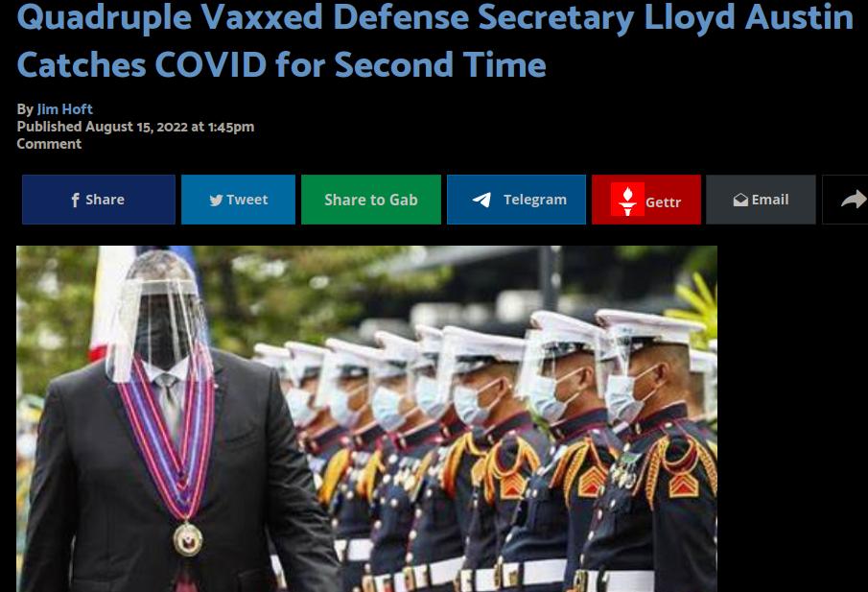Click the "Catches COVID for Second Time" headline line
The height and width of the screenshot is (592, 868).
(281, 65)
